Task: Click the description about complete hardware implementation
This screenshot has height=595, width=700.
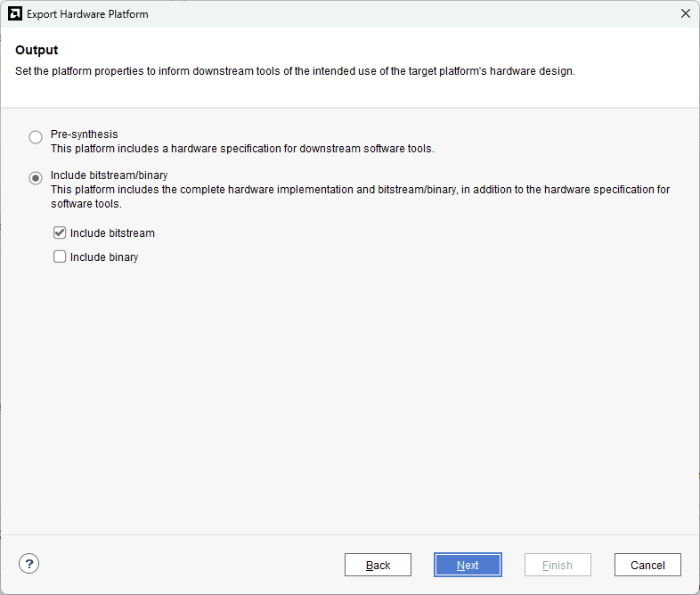Action: pyautogui.click(x=360, y=190)
